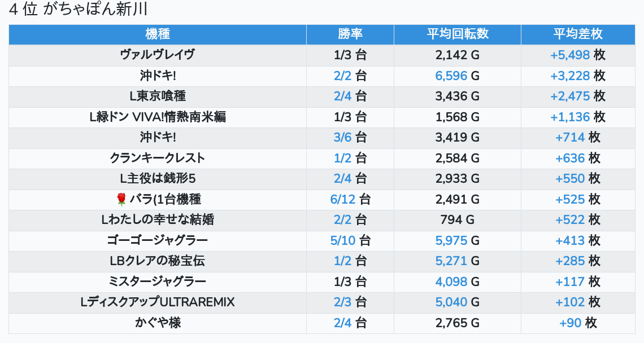Screen dimensions: 644x343
Task: Click the 6,596 G average spins value
Action: [x=451, y=76]
